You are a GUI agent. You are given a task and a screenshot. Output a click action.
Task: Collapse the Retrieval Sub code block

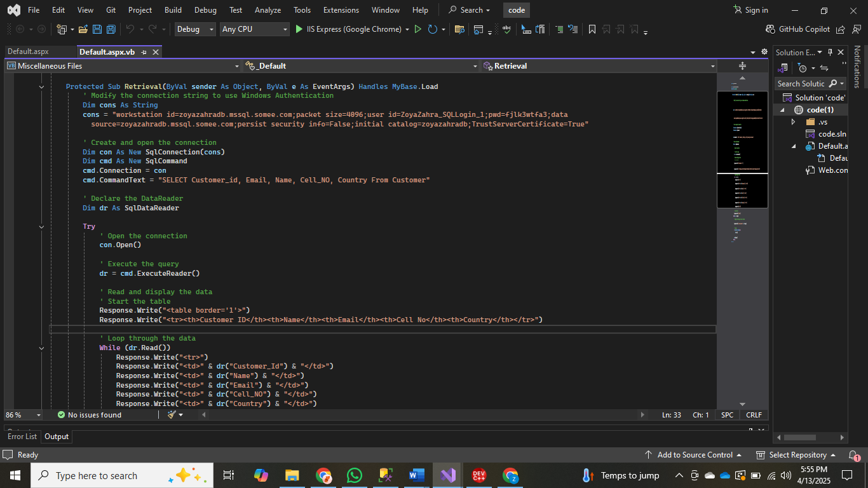click(x=41, y=87)
